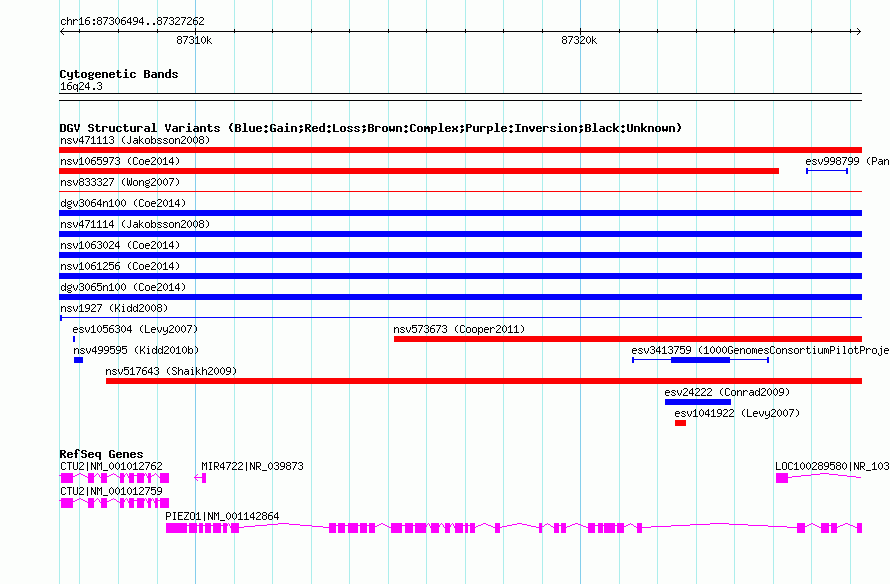
Task: Click the Cytogenetic Bands track title
Action: (x=119, y=74)
